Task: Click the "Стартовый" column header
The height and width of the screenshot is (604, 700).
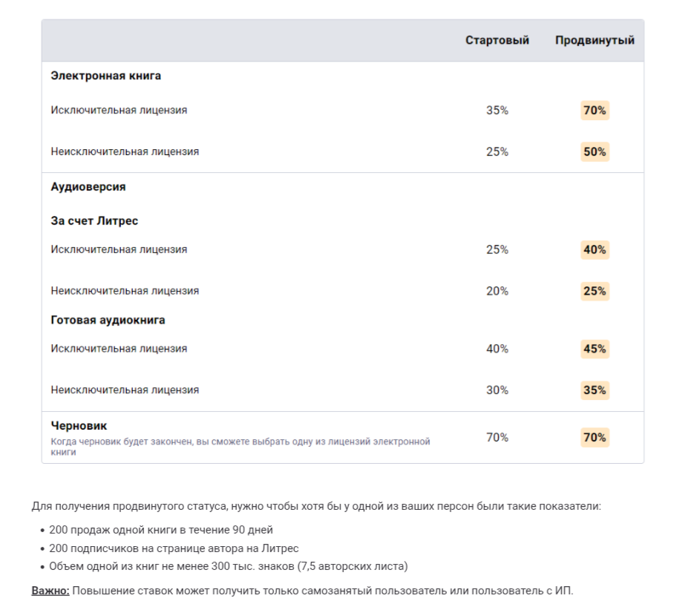Action: 497,41
